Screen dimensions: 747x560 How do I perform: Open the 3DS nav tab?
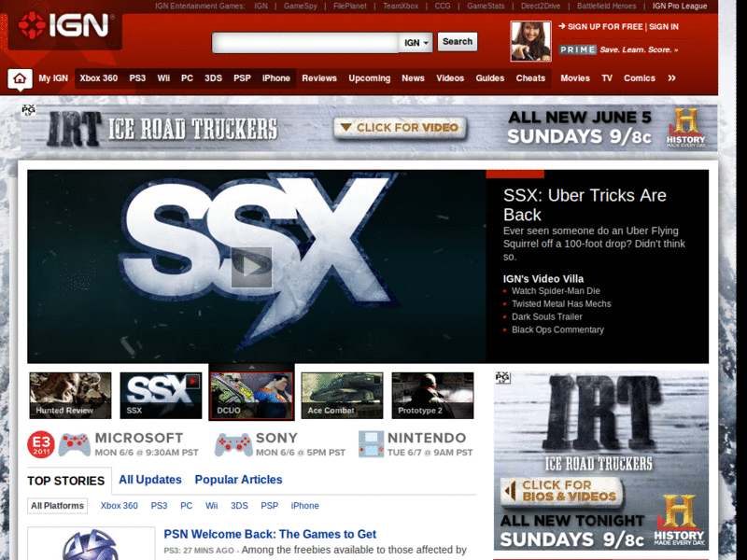pos(213,78)
